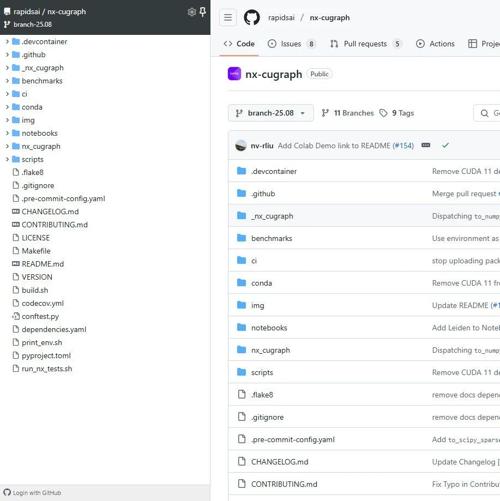
Task: Go to GitHub home via Octocat logo
Action: point(252,17)
